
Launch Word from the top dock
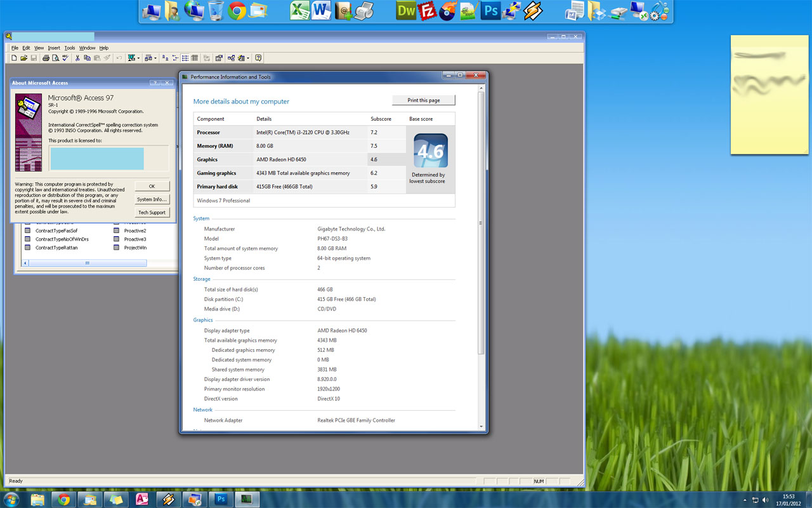[322, 10]
